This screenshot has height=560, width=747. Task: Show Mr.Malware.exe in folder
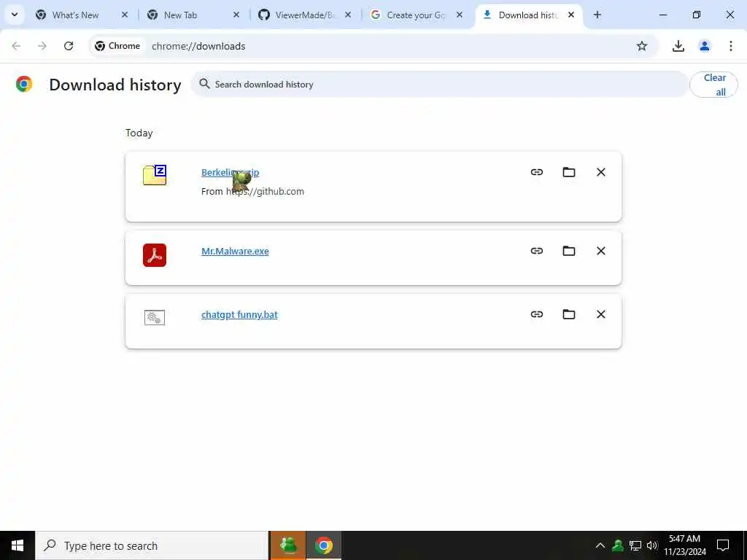569,251
